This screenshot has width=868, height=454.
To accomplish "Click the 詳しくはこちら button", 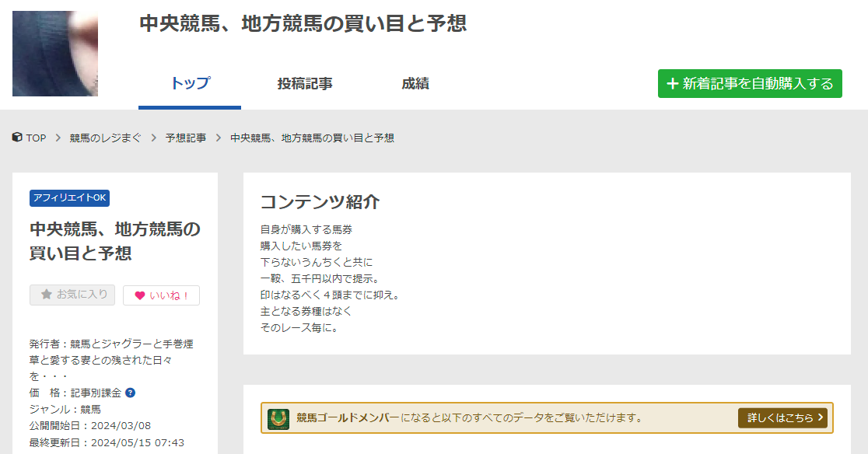I will 782,418.
